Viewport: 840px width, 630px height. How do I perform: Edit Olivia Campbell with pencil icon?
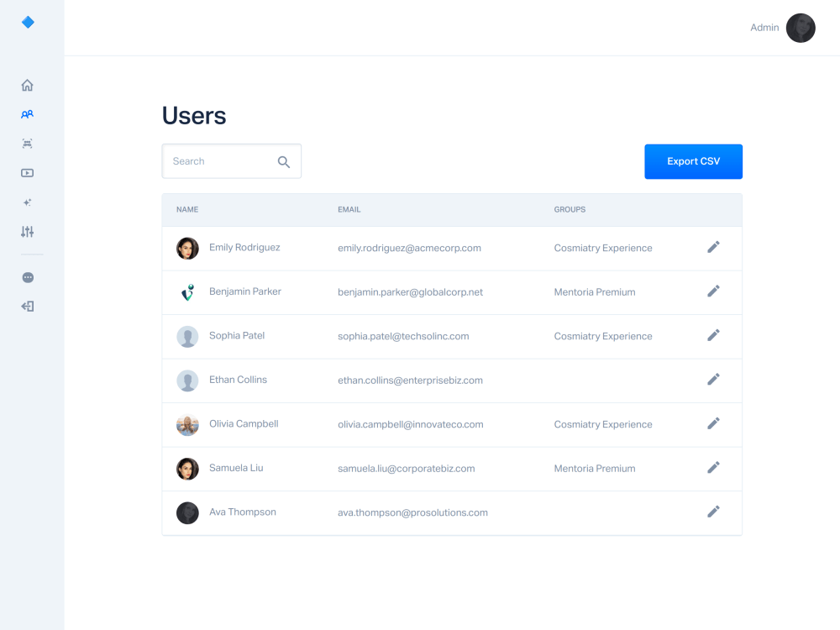pos(713,423)
